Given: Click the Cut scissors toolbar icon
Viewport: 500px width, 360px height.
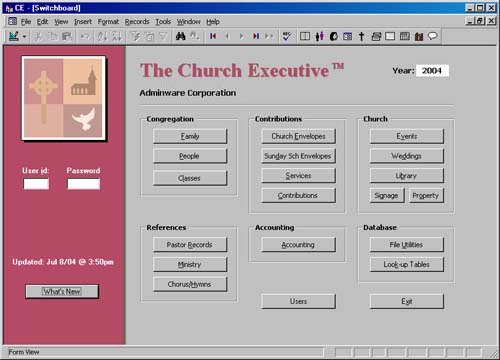Looking at the screenshot, I should point(38,36).
